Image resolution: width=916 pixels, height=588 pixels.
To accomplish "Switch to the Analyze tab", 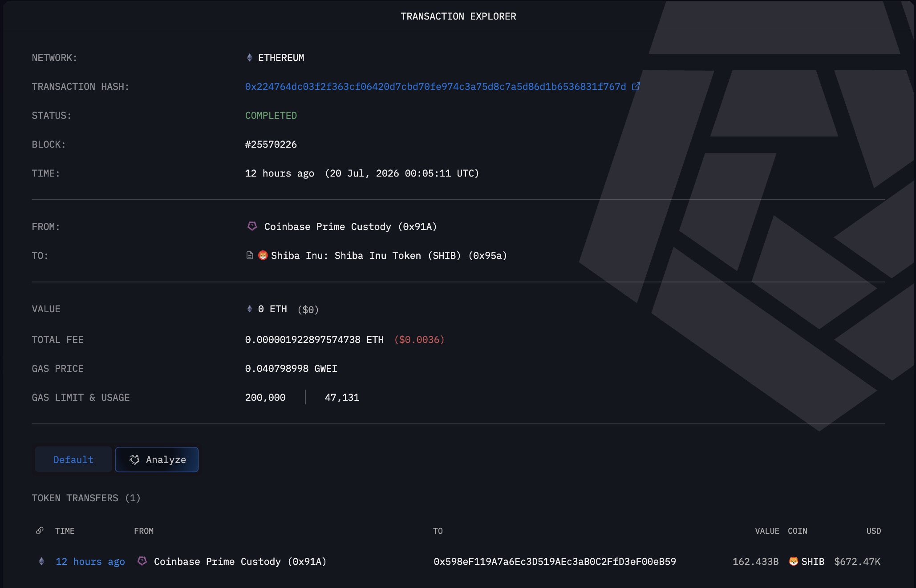I will click(x=157, y=459).
